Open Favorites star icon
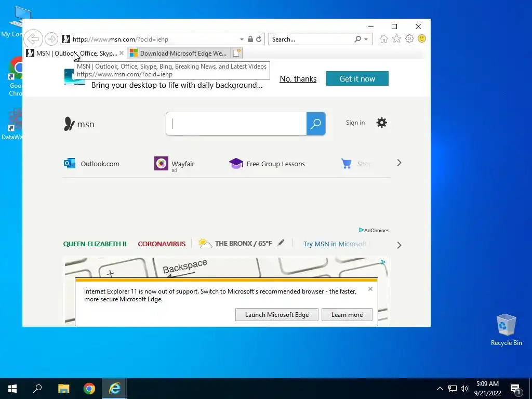Viewport: 532px width, 399px height. (396, 38)
